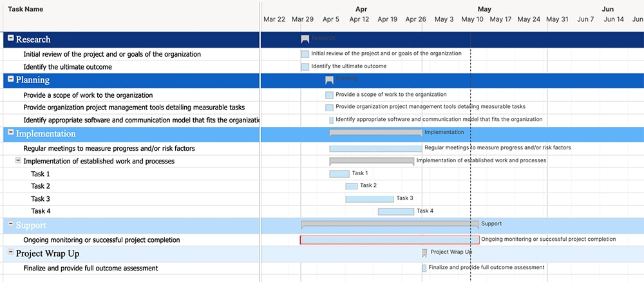Select the project management tools Gantt bar
644x282 pixels.
click(x=329, y=108)
